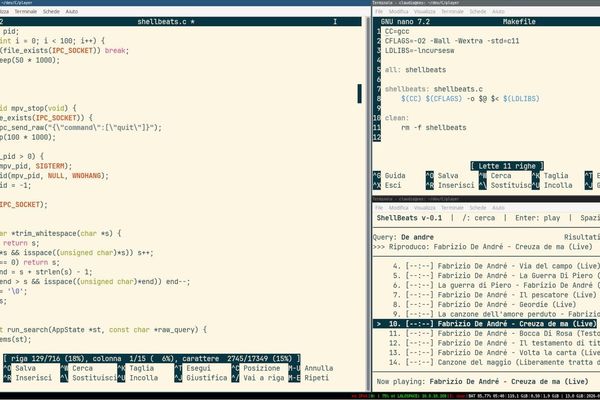Select track 8 Geordie (Live)
The width and height of the screenshot is (600, 400).
click(x=484, y=305)
